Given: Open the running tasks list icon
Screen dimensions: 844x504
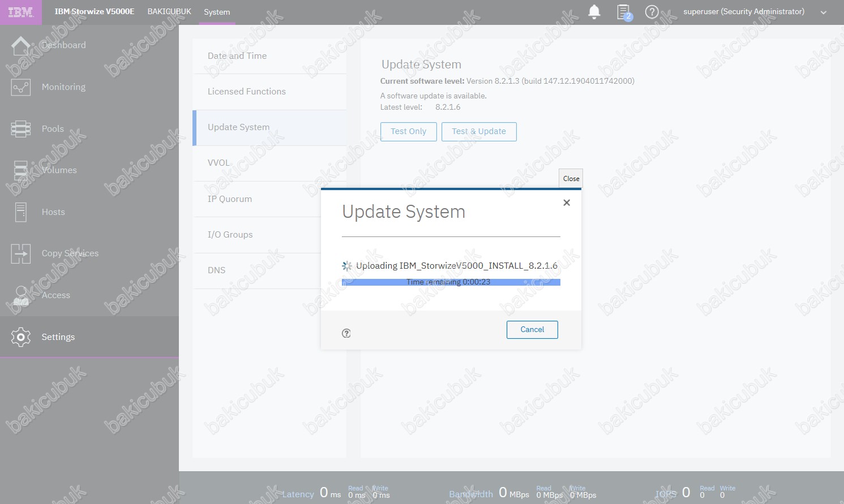Looking at the screenshot, I should 624,12.
